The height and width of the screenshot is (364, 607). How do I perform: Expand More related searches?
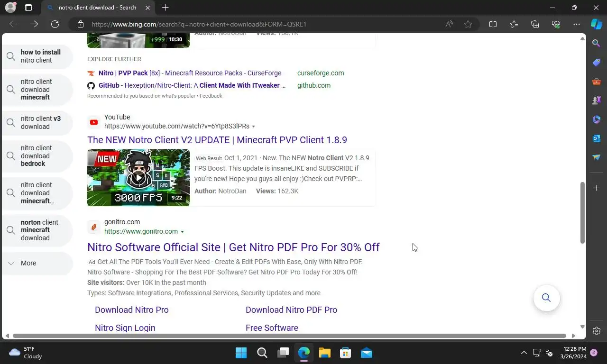pos(37,263)
